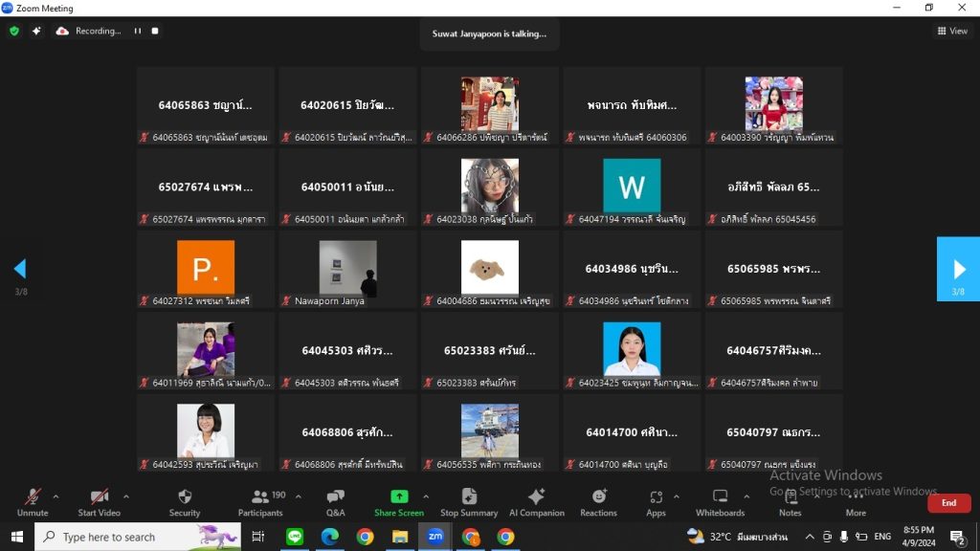Expand the Apps options caret

677,496
